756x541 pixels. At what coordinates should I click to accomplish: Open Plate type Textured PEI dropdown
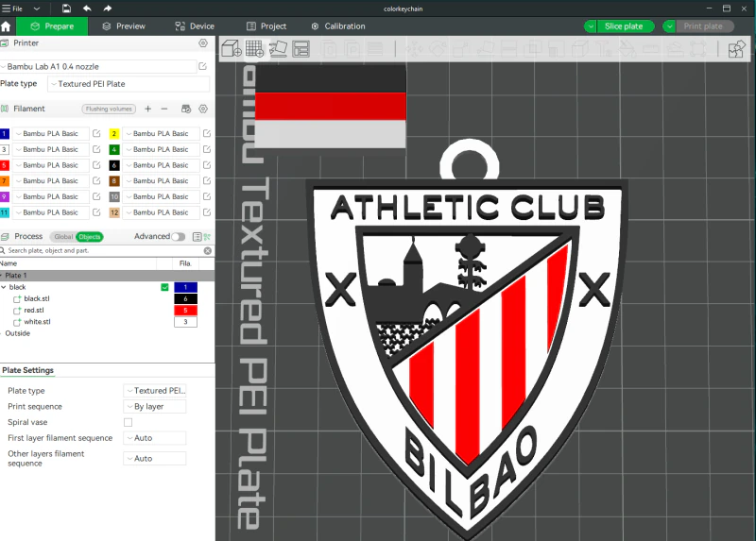pyautogui.click(x=129, y=84)
